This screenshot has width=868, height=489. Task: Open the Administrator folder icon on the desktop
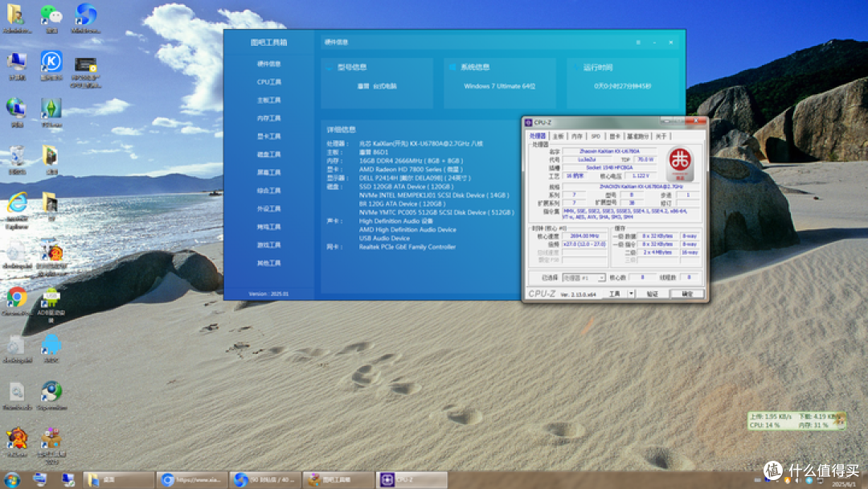(17, 18)
